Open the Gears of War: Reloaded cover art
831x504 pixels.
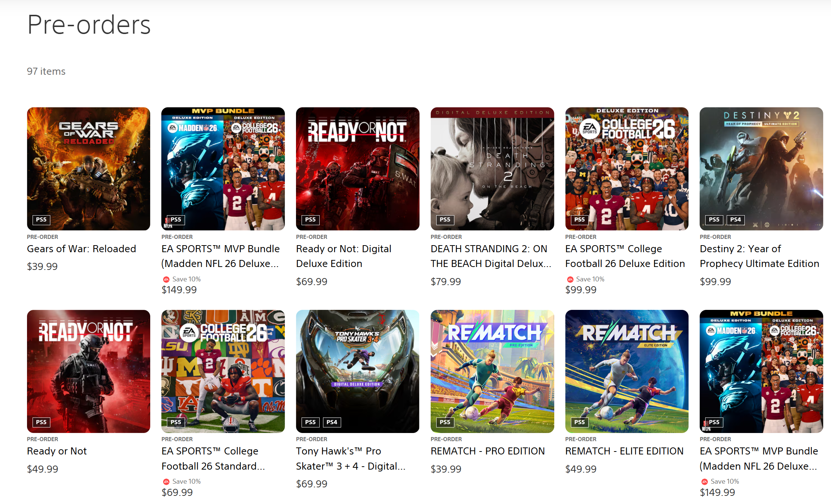[88, 169]
